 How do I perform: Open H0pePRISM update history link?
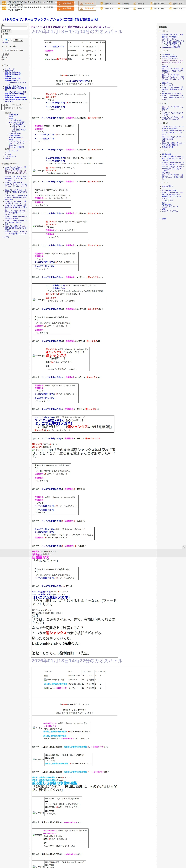click(x=166, y=173)
